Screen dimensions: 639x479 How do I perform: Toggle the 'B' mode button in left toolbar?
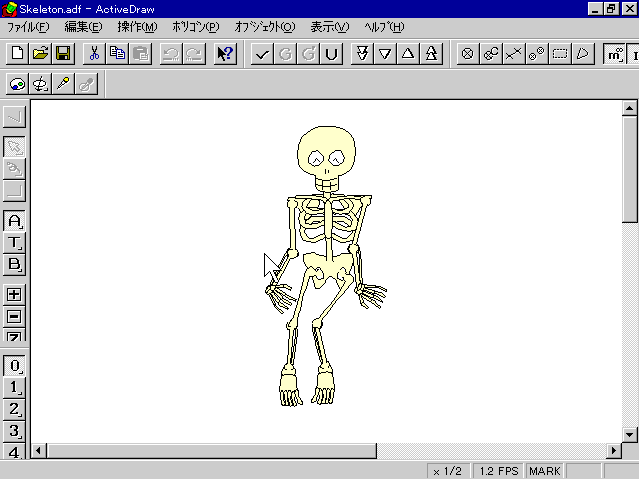[14, 265]
